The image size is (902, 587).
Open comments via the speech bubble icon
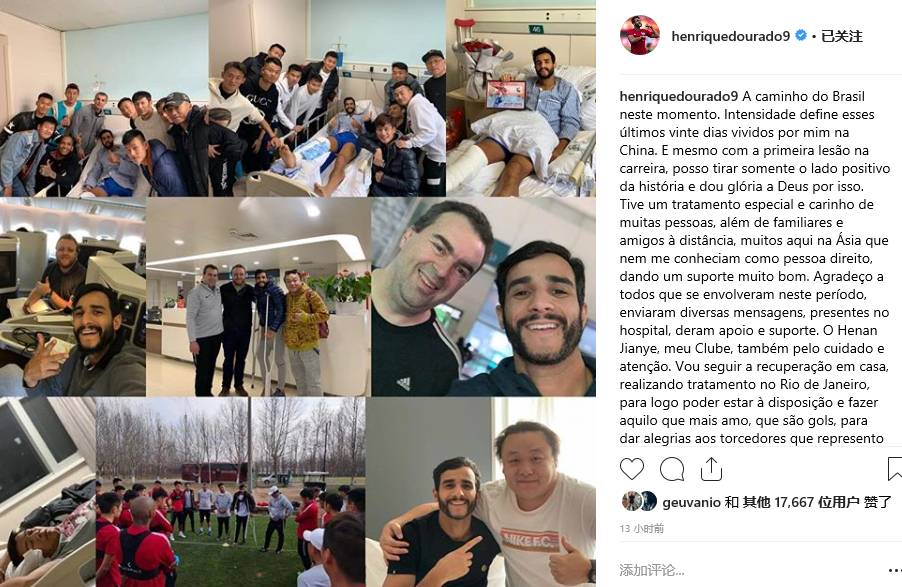(671, 469)
